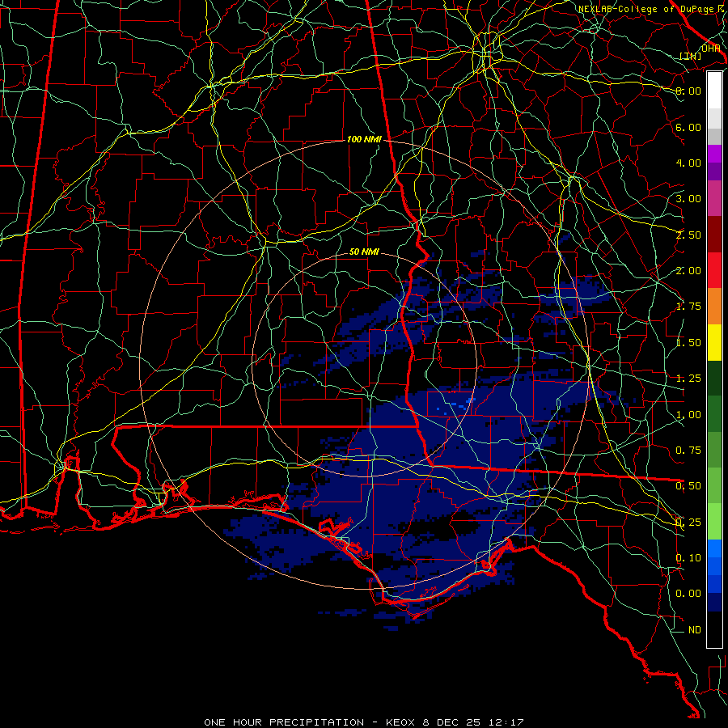
Task: Click the 0.10 value on the legend
Action: [x=688, y=558]
